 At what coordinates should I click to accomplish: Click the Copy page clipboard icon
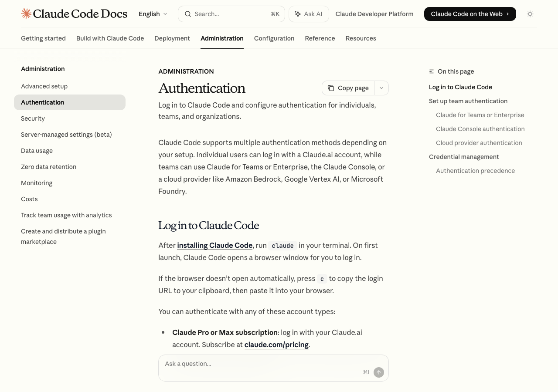pyautogui.click(x=331, y=88)
